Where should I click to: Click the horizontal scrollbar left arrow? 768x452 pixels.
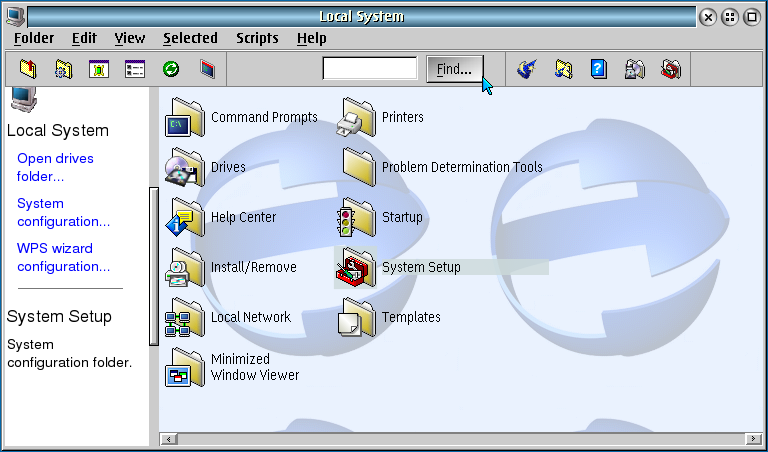(x=168, y=439)
